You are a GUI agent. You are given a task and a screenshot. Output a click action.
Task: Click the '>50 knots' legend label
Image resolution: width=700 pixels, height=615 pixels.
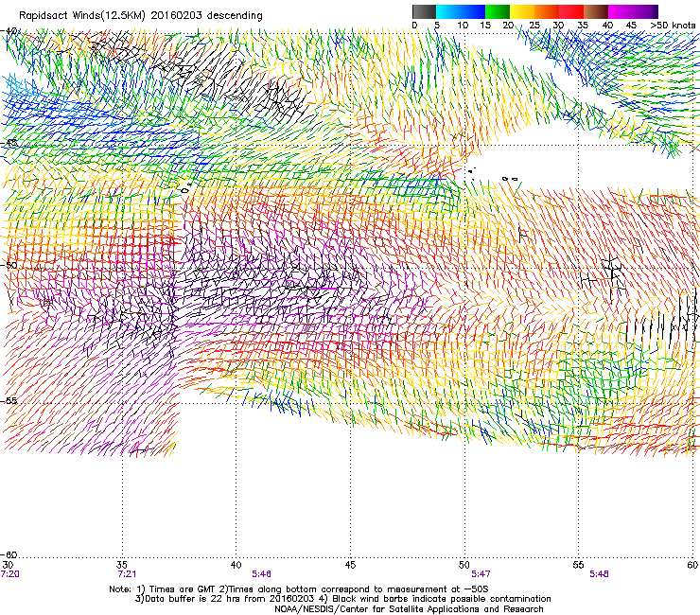click(673, 26)
